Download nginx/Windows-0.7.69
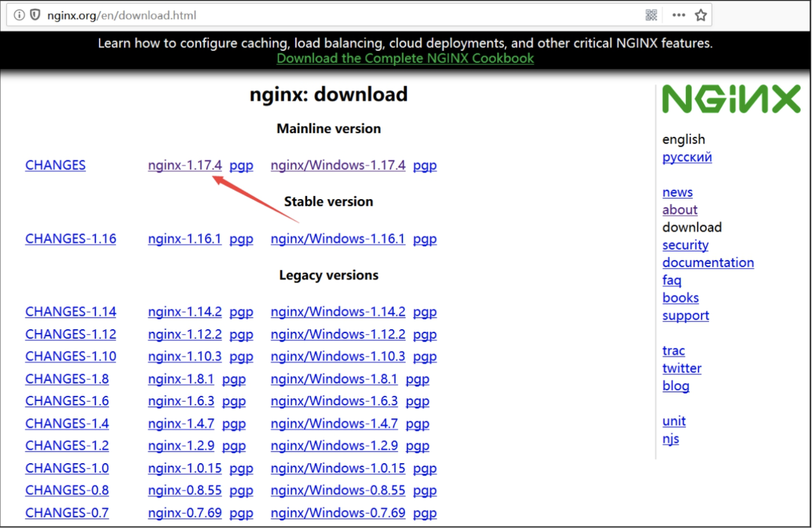Image resolution: width=812 pixels, height=528 pixels. tap(338, 514)
